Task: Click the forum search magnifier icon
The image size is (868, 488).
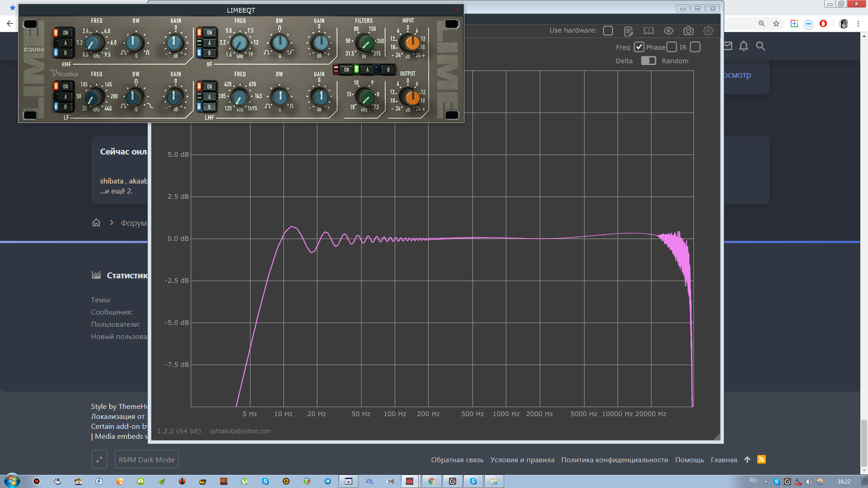Action: click(x=761, y=46)
